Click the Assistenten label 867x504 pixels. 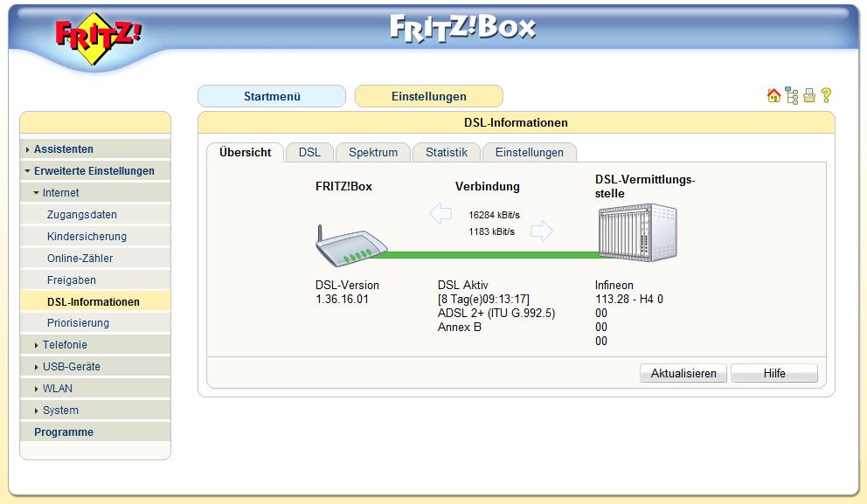click(x=64, y=149)
